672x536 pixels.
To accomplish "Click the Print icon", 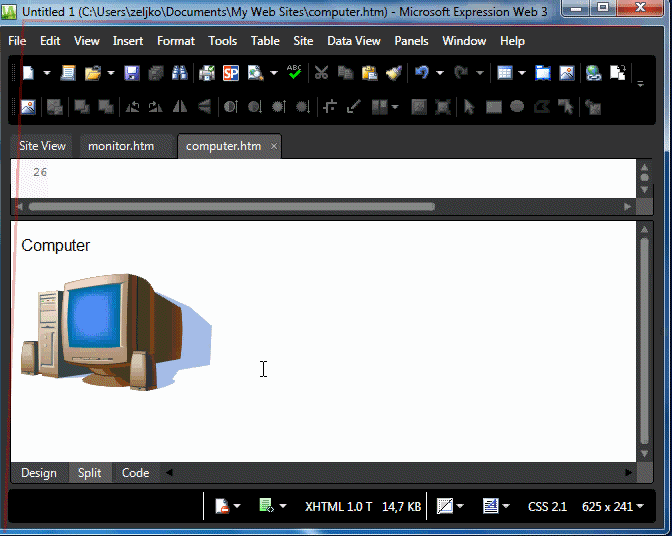I will pos(207,73).
